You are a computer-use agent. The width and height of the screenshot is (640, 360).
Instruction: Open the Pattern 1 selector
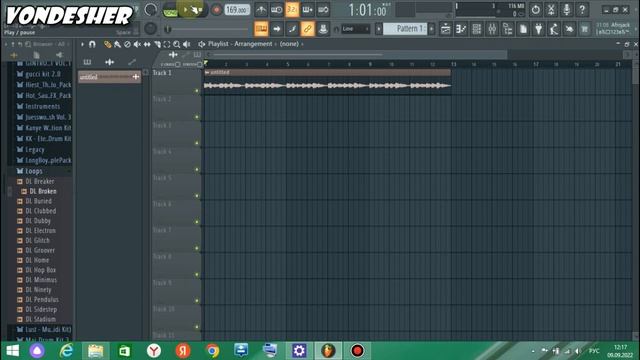(405, 29)
